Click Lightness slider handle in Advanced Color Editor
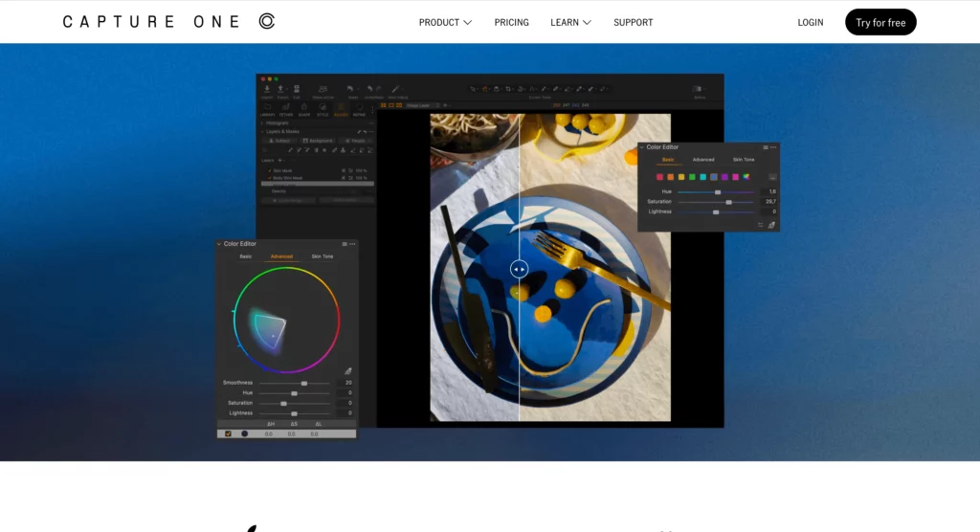Screen dimensions: 980x532 [x=295, y=414]
